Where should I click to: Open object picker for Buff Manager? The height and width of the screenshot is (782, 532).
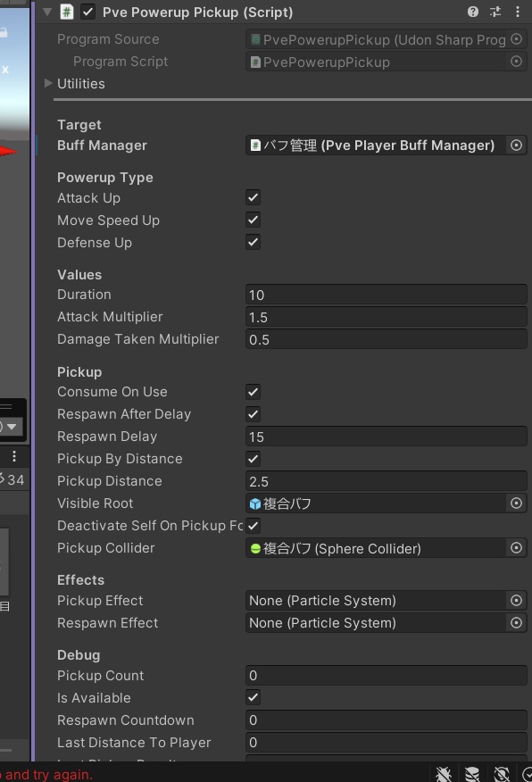517,146
